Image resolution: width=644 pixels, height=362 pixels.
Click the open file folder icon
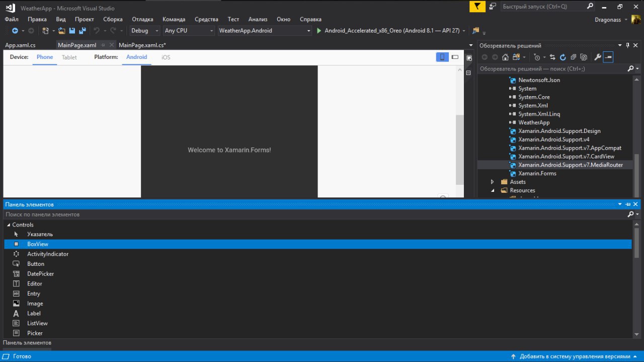coord(62,31)
